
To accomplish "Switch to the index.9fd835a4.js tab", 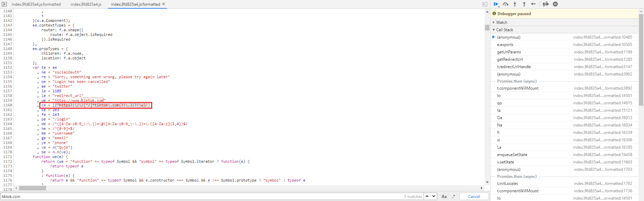I will point(86,4).
